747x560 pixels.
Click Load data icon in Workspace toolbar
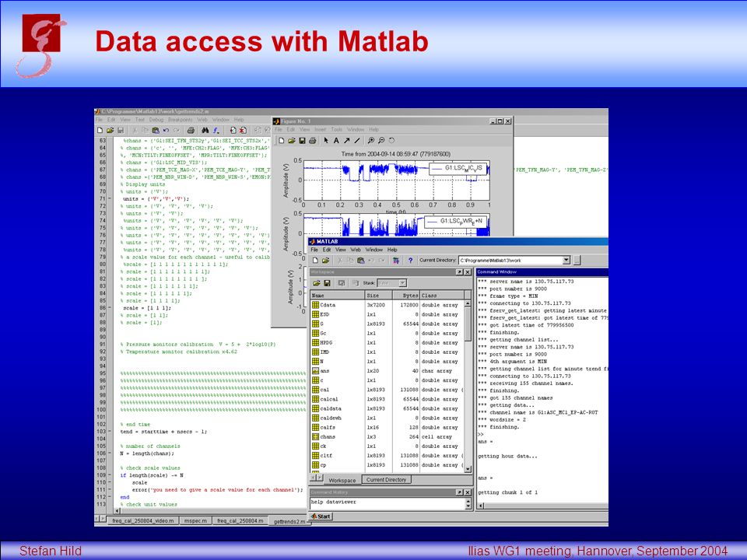(x=317, y=283)
